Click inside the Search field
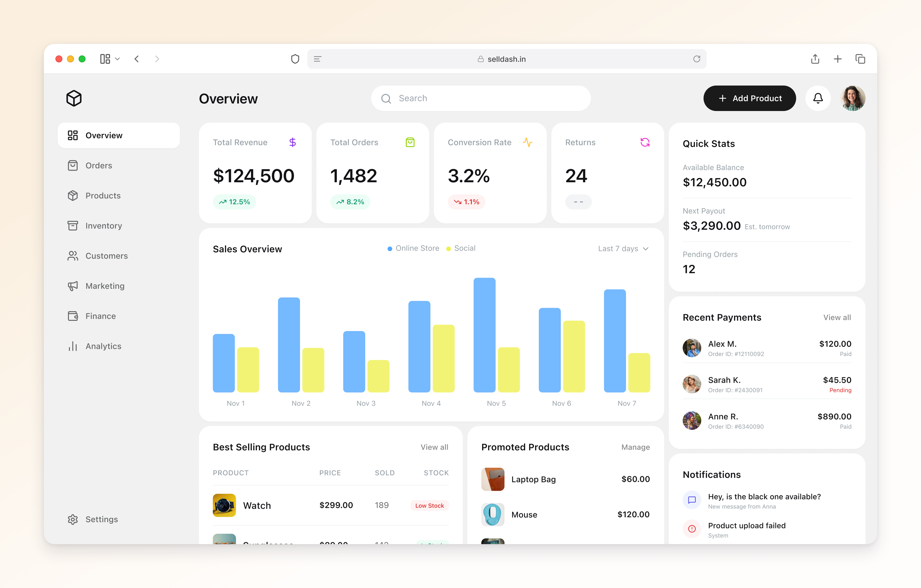921x588 pixels. (480, 98)
